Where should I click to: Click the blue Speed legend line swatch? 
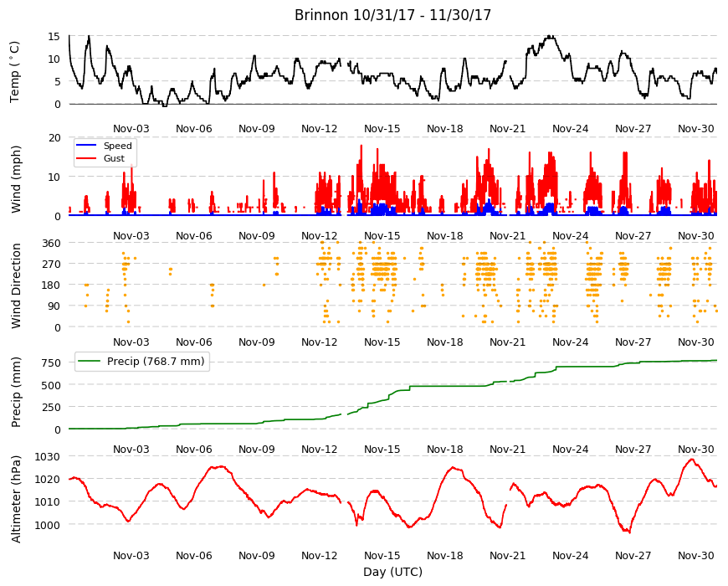click(86, 146)
